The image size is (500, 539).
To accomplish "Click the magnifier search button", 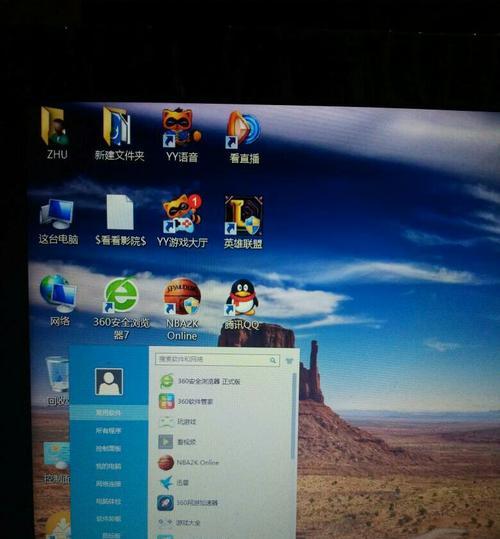I will click(x=273, y=360).
